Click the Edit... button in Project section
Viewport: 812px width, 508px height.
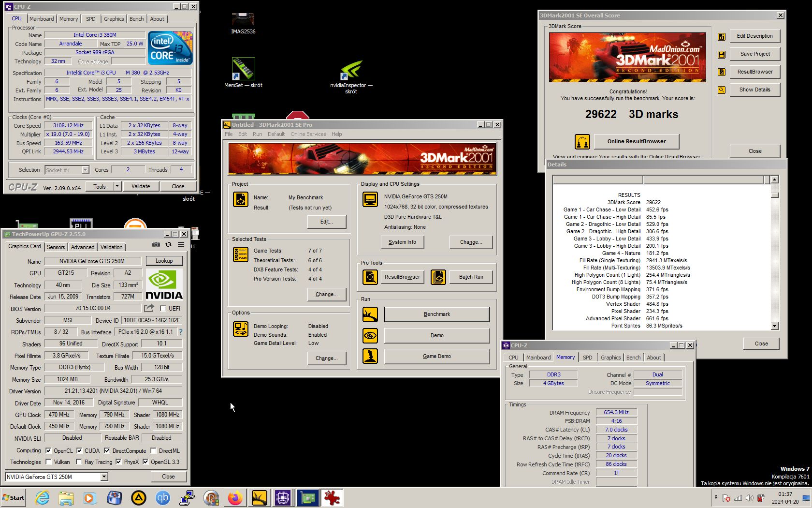(x=327, y=222)
